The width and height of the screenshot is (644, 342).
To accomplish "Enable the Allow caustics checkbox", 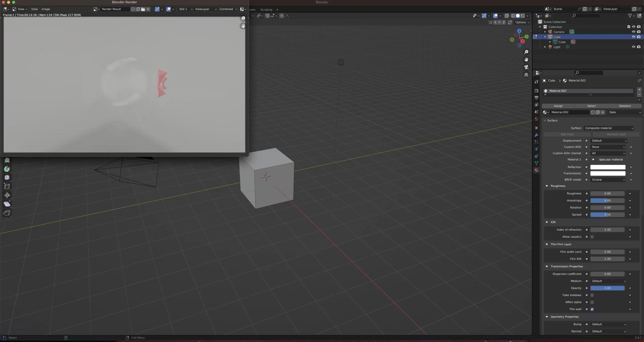I will pyautogui.click(x=592, y=237).
